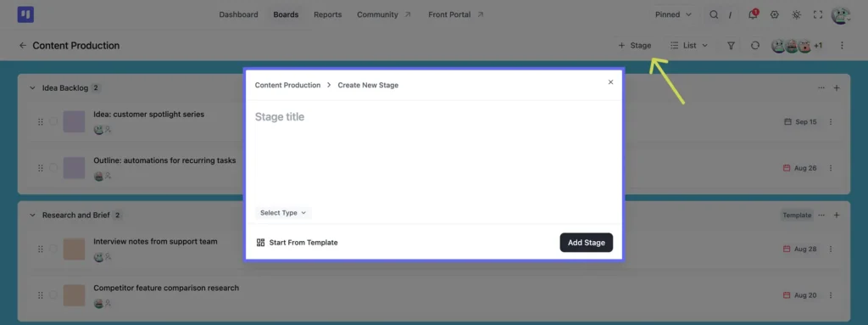
Task: Open the Pinned dropdown
Action: click(673, 15)
